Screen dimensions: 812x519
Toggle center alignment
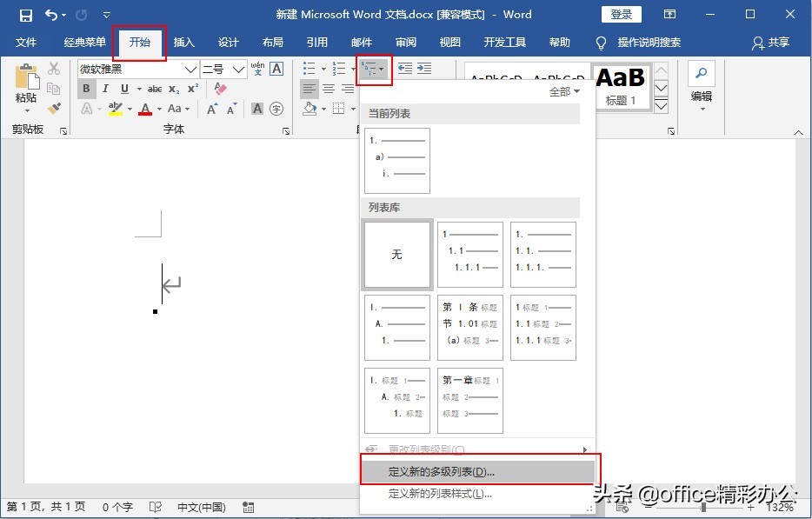pos(329,89)
